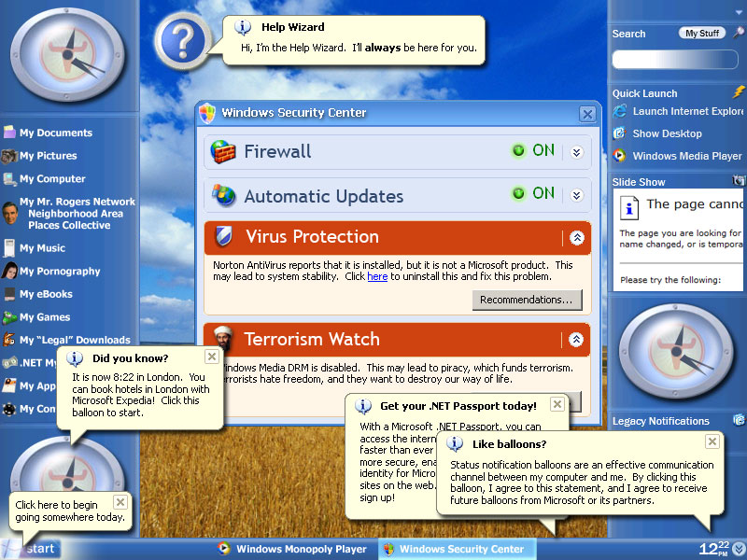Screen dimensions: 747x560
Task: Click the Did you know info icon
Action: click(75, 358)
